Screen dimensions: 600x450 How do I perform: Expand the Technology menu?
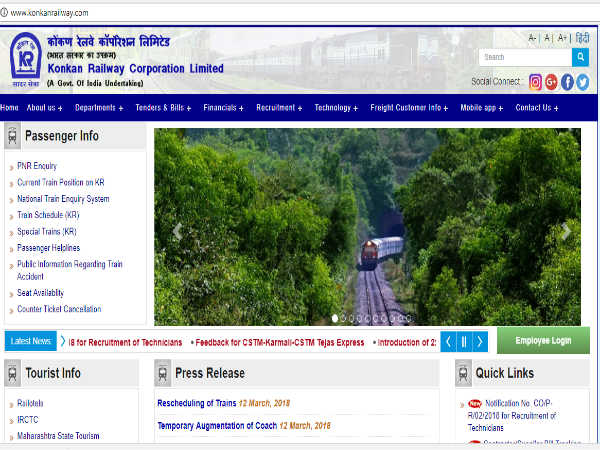[336, 108]
